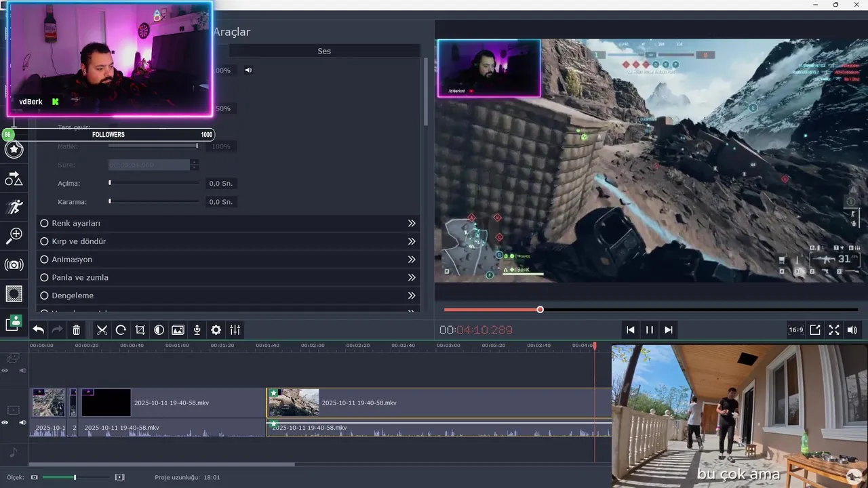Zoom out timeline with small scale icon

(35, 477)
